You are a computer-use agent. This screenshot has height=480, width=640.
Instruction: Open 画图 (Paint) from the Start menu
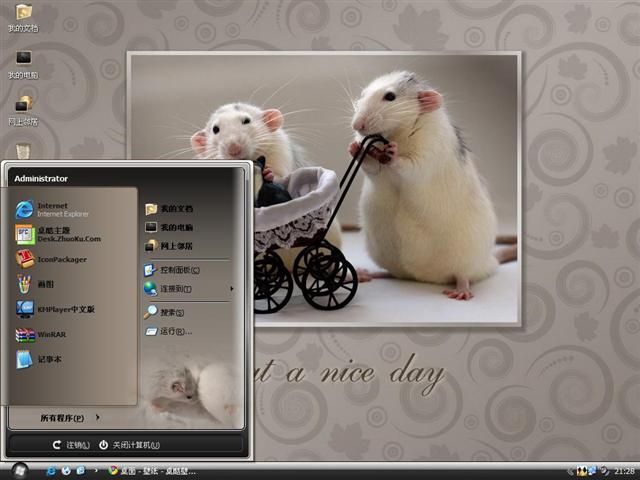pyautogui.click(x=45, y=284)
